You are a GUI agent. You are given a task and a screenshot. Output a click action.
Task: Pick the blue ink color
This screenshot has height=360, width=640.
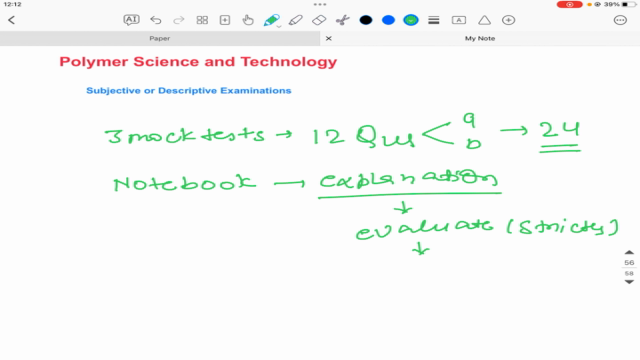(388, 20)
